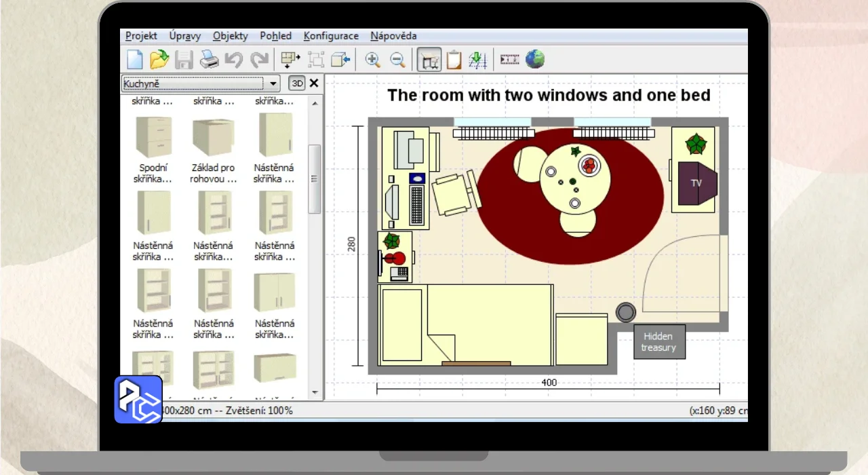Open a project with the folder icon
This screenshot has width=868, height=475.
click(159, 60)
